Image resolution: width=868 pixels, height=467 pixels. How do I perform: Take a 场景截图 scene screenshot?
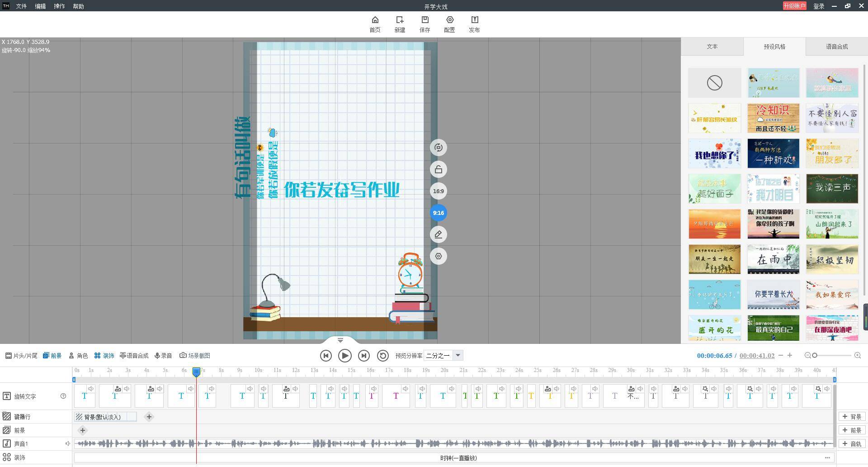point(195,356)
